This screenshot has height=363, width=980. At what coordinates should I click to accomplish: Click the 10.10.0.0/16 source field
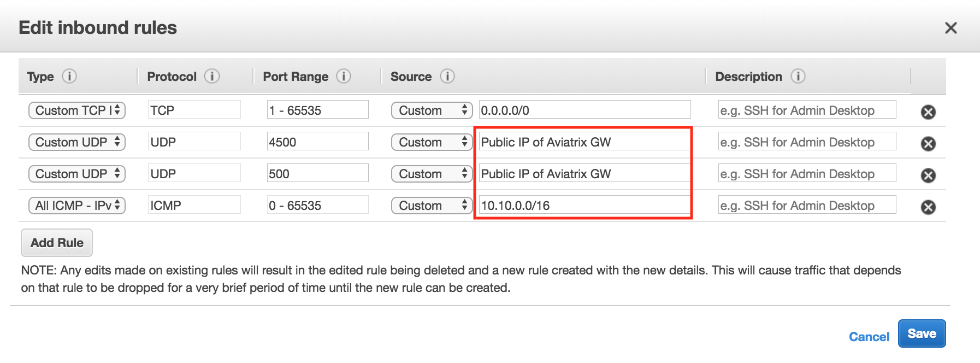coord(585,206)
